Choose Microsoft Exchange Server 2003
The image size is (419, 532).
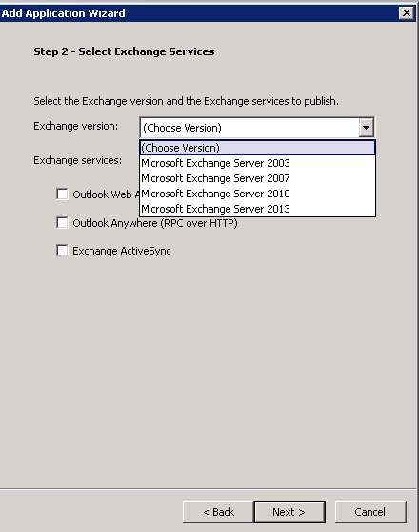coord(257,163)
